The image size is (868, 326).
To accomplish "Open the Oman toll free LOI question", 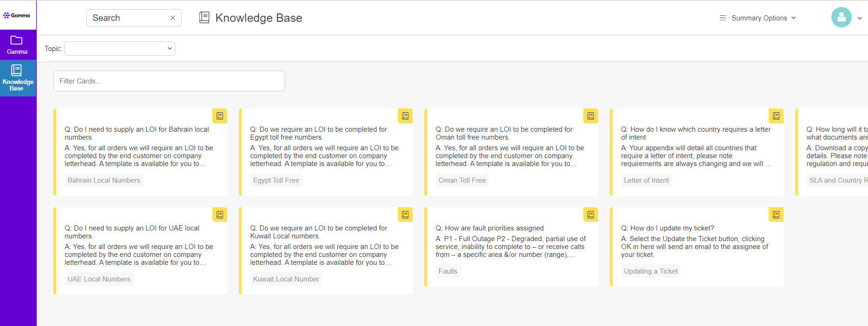I will tap(504, 133).
